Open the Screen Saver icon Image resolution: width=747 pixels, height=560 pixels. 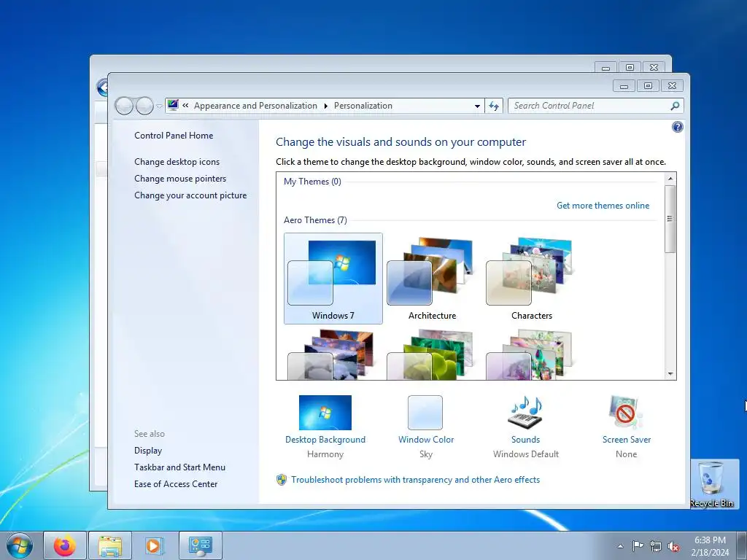[x=625, y=413]
